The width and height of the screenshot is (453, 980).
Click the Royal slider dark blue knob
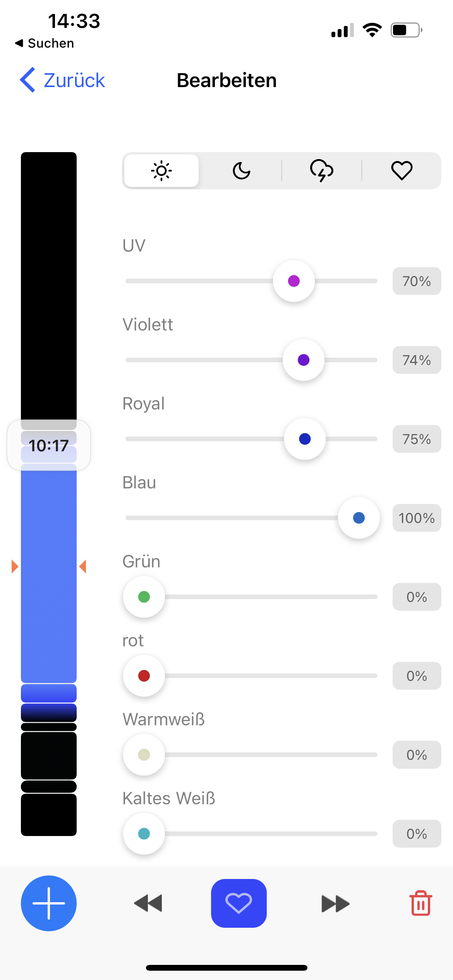click(x=305, y=439)
